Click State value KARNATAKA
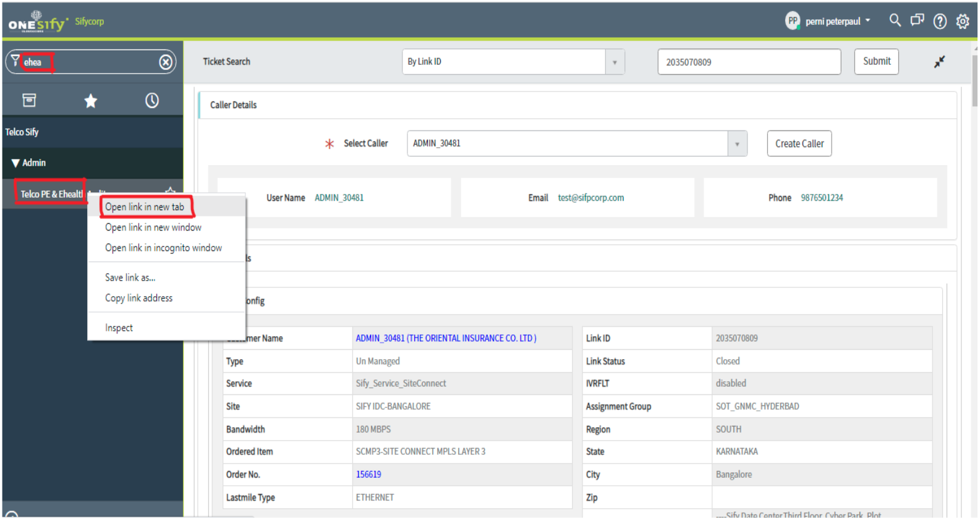 tap(736, 451)
